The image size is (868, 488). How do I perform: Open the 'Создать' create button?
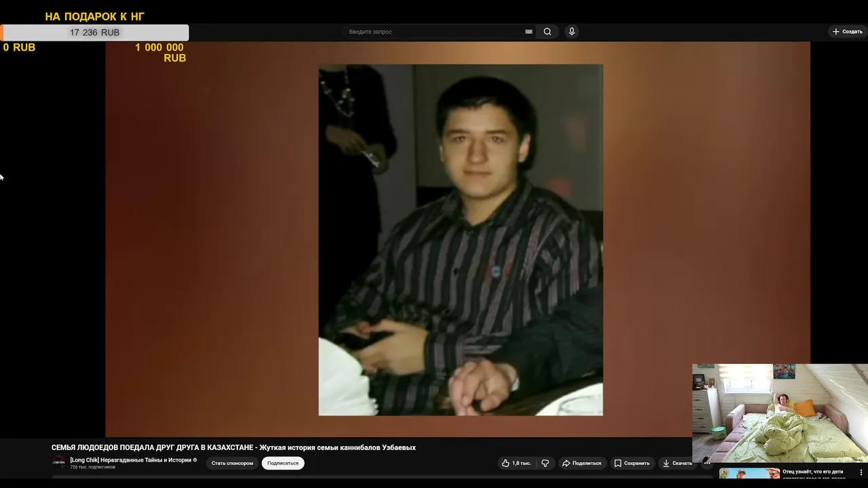point(848,32)
